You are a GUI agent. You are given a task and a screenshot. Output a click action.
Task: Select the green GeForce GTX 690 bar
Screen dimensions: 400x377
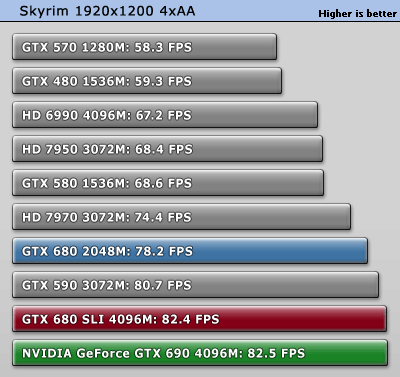tap(200, 353)
